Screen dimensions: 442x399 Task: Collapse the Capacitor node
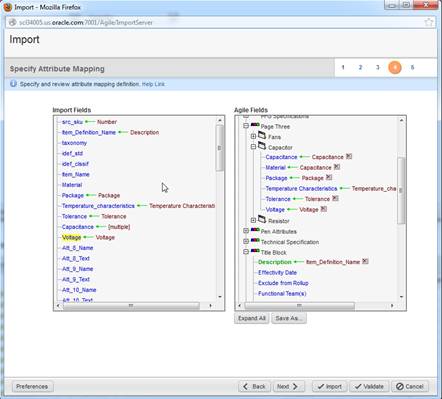253,147
